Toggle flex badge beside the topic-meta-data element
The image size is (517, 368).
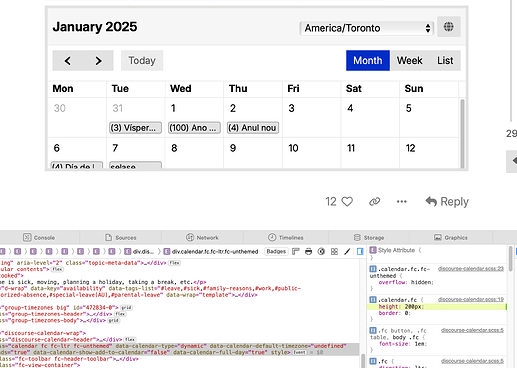pyautogui.click(x=174, y=263)
